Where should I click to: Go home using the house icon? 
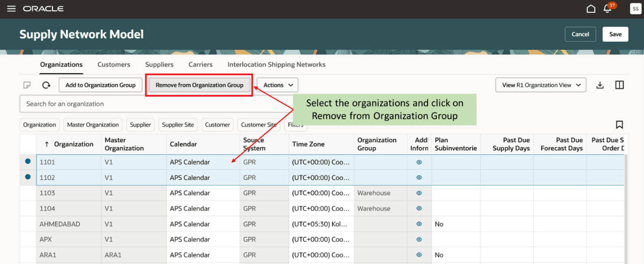(x=591, y=8)
